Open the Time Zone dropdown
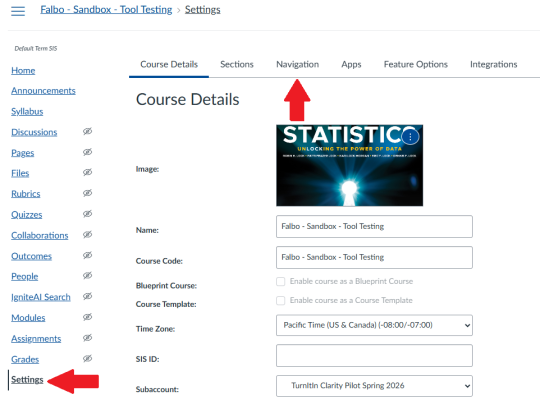 point(374,325)
